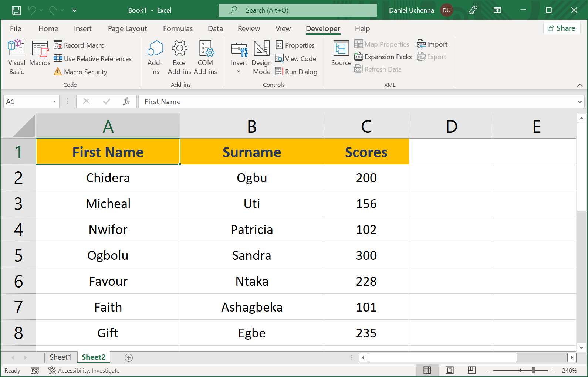Image resolution: width=588 pixels, height=377 pixels.
Task: Click the zoom slider handle
Action: tap(533, 370)
